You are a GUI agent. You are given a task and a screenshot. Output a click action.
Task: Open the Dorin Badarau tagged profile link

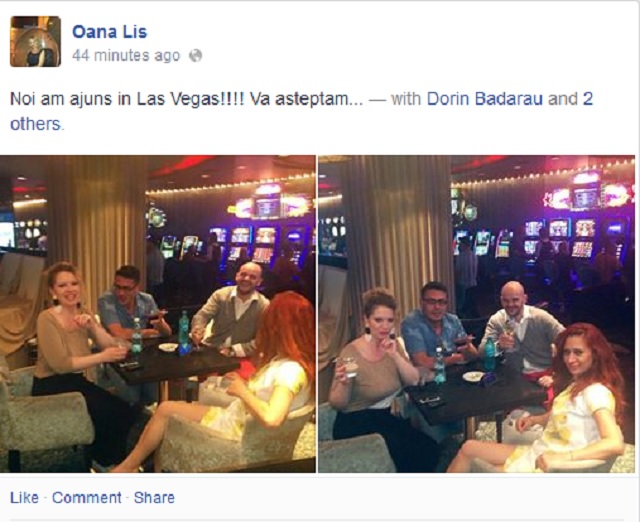484,99
